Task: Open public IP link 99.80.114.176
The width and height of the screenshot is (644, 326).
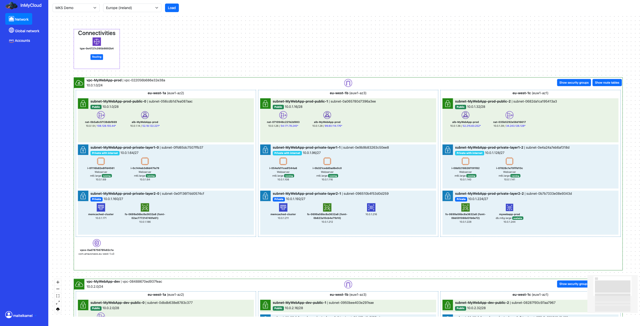Action: coord(333,126)
